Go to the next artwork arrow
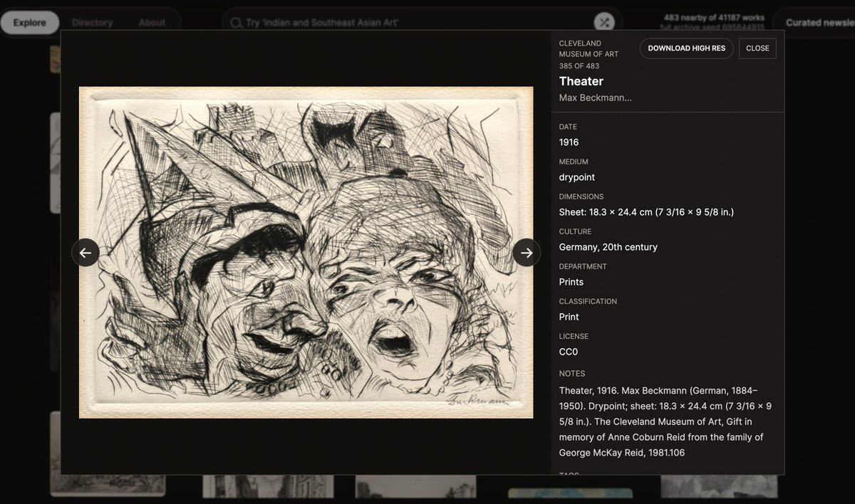This screenshot has width=855, height=504. tap(527, 253)
